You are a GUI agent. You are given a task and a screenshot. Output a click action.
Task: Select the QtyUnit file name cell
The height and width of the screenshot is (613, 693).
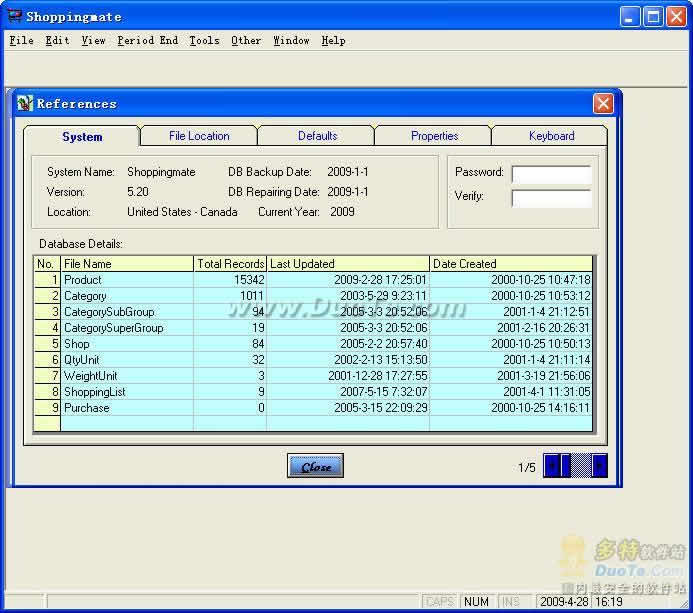(x=127, y=360)
